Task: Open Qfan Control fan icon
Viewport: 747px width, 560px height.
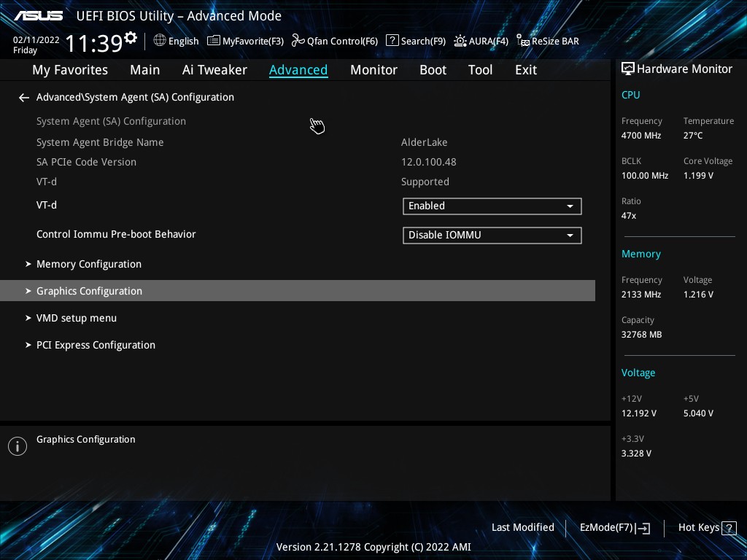Action: 298,41
